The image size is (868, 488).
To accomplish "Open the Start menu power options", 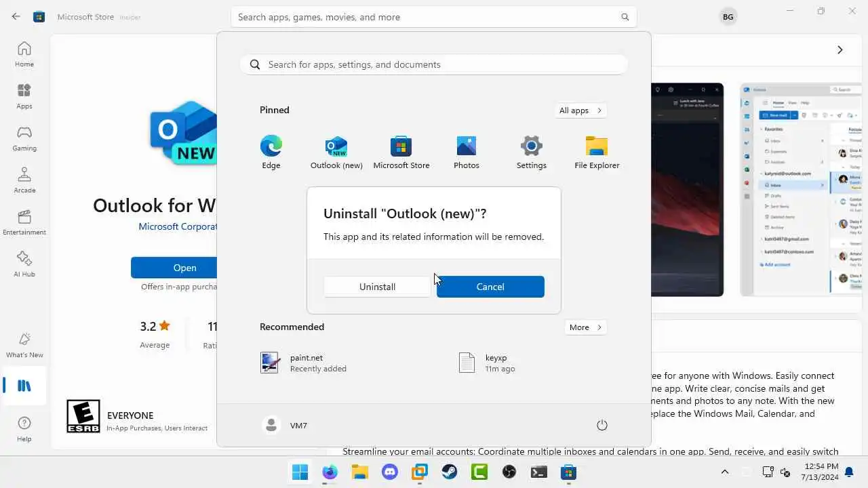I will pyautogui.click(x=601, y=425).
